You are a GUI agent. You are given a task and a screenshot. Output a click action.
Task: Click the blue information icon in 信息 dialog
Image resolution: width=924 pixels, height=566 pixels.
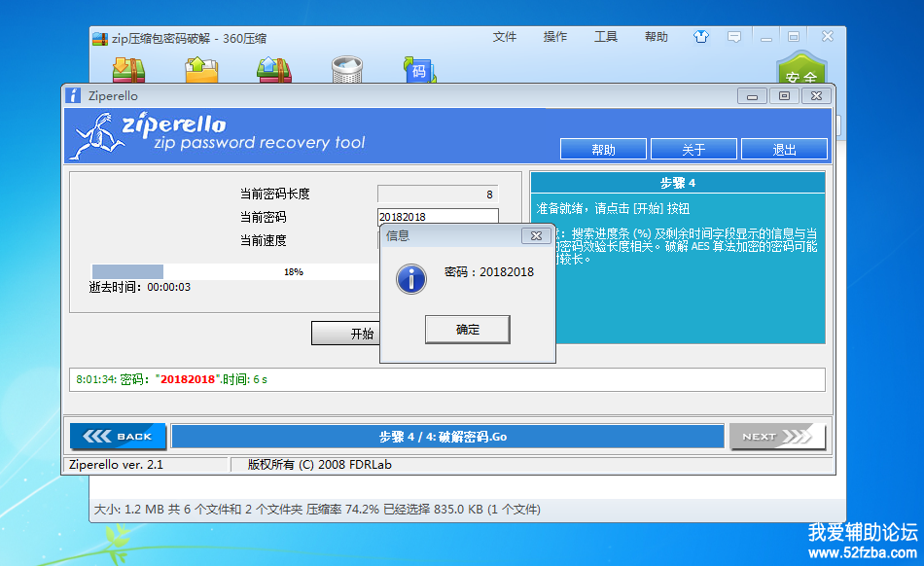pos(411,278)
